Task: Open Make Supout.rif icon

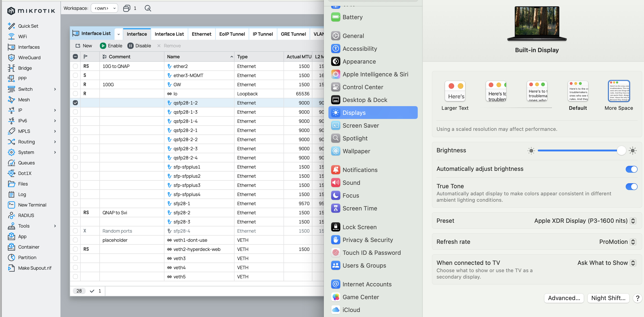Action: pyautogui.click(x=11, y=268)
